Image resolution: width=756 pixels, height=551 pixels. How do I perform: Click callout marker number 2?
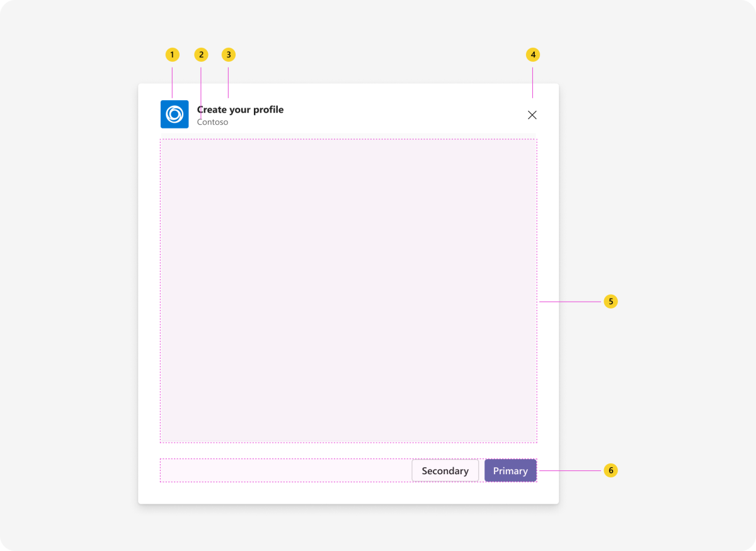pyautogui.click(x=200, y=55)
